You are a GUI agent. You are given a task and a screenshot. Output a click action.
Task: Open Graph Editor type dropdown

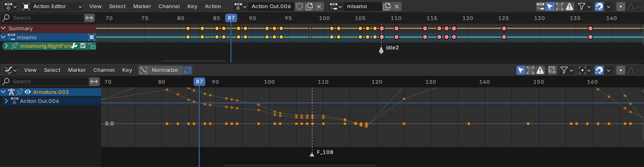click(10, 70)
